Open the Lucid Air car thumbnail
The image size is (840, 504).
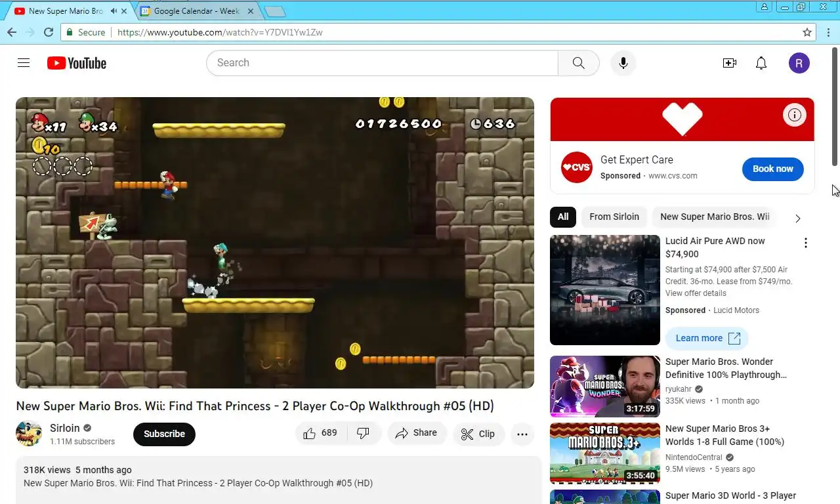(x=605, y=290)
